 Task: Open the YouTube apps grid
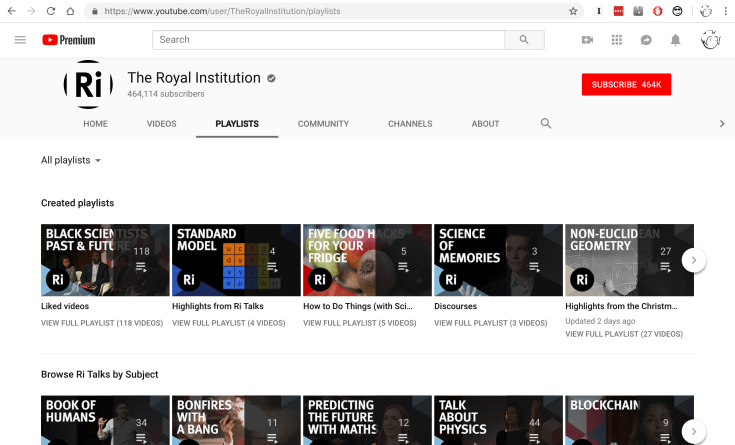(617, 40)
